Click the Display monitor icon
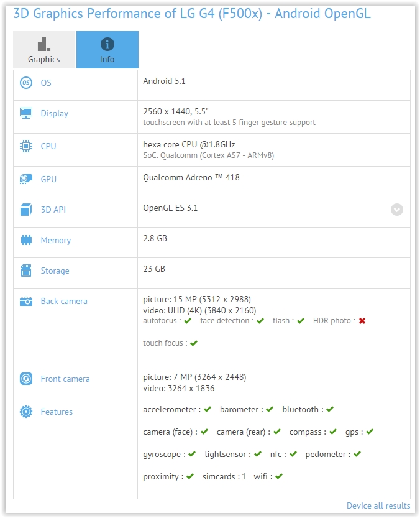The image size is (420, 518). pyautogui.click(x=26, y=113)
